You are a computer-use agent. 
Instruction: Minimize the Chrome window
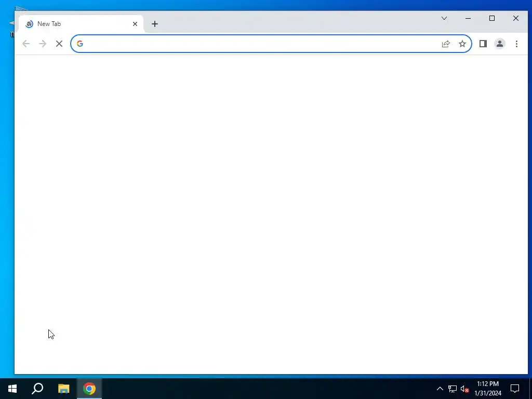click(x=468, y=18)
